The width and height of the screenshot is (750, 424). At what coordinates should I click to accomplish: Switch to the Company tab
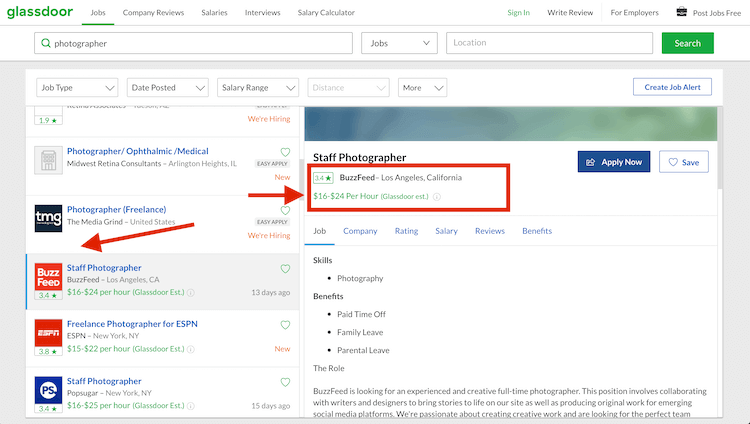point(360,231)
